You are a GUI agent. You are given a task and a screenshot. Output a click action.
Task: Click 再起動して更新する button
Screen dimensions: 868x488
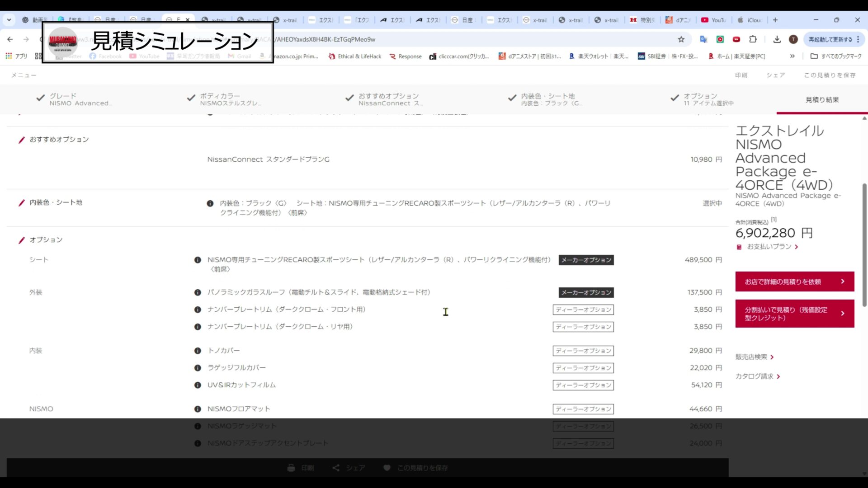pyautogui.click(x=830, y=39)
